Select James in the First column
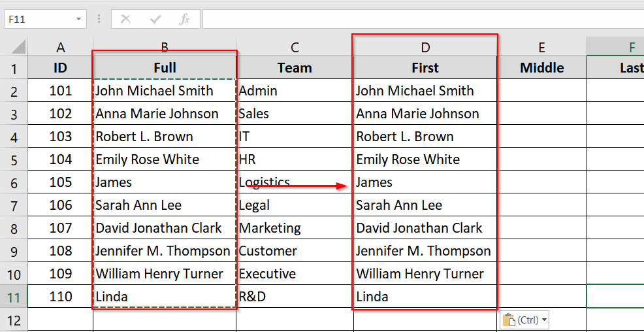Image resolution: width=644 pixels, height=332 pixels. [x=425, y=182]
